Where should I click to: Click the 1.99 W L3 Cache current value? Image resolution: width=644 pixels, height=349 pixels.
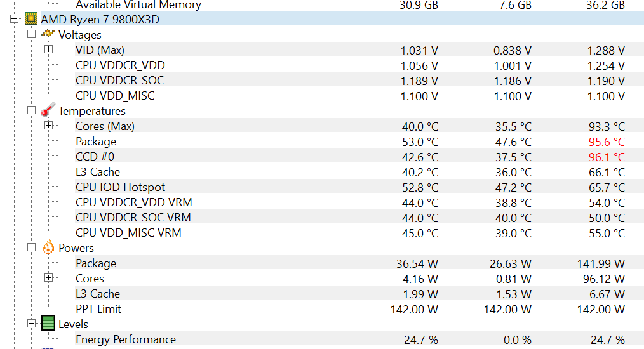[x=420, y=294]
